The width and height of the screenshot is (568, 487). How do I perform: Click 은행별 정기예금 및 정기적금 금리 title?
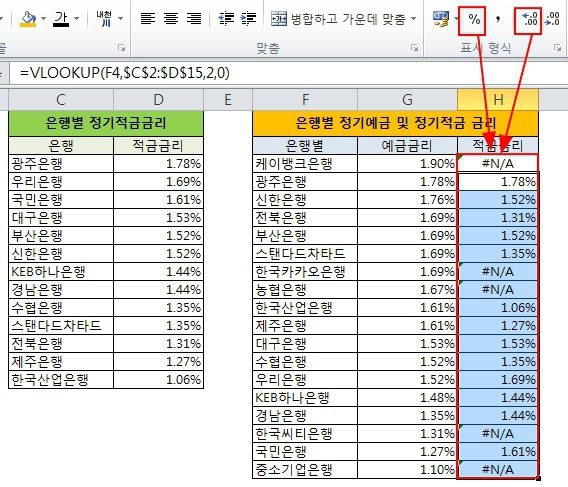(x=395, y=123)
